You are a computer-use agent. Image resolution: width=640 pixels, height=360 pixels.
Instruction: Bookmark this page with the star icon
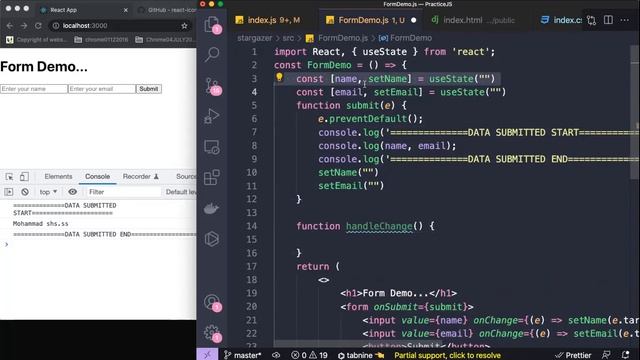click(x=184, y=26)
